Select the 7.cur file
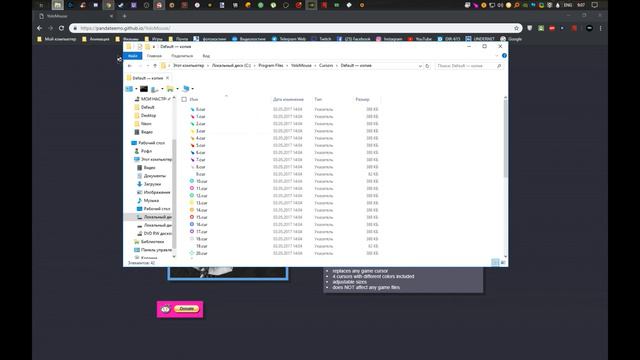The width and height of the screenshot is (640, 360). click(200, 160)
